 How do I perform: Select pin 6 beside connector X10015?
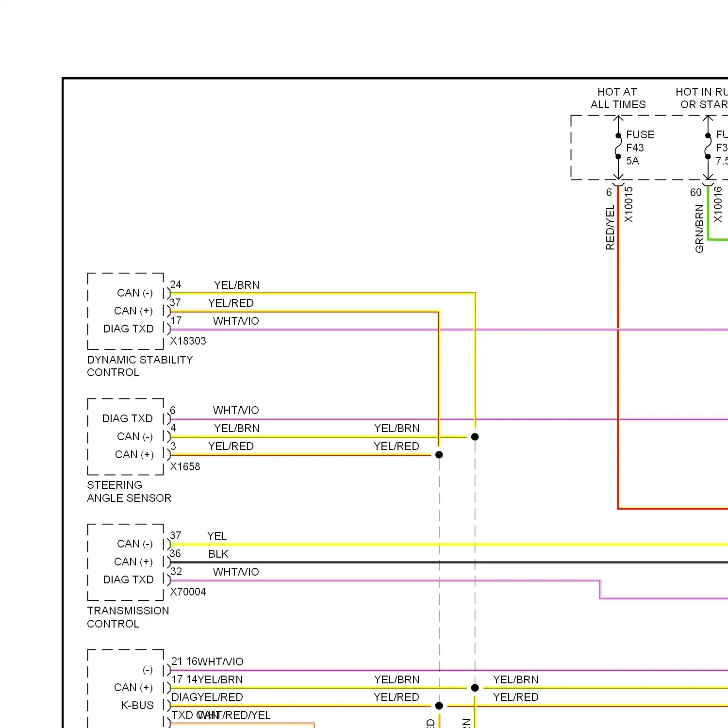(x=609, y=192)
